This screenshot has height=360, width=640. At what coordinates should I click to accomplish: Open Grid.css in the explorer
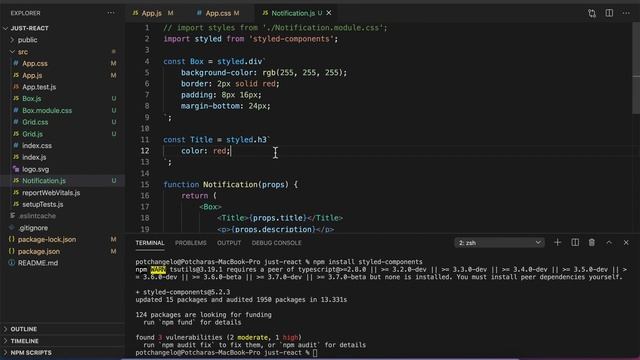point(35,122)
